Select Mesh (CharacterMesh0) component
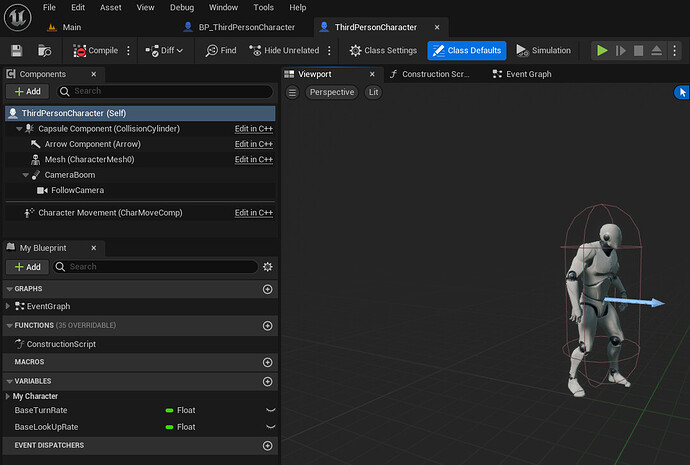Image resolution: width=690 pixels, height=465 pixels. pos(89,160)
